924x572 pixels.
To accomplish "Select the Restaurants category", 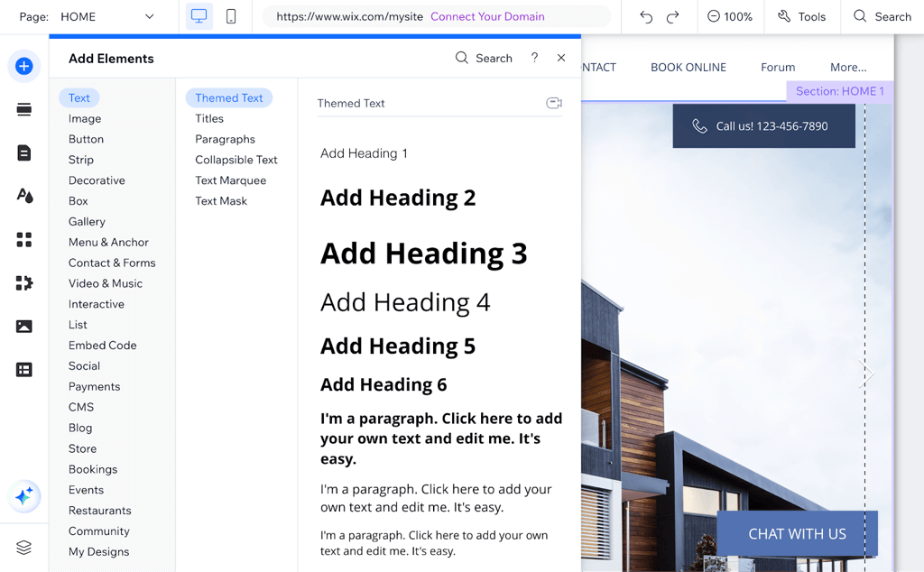I will coord(99,510).
